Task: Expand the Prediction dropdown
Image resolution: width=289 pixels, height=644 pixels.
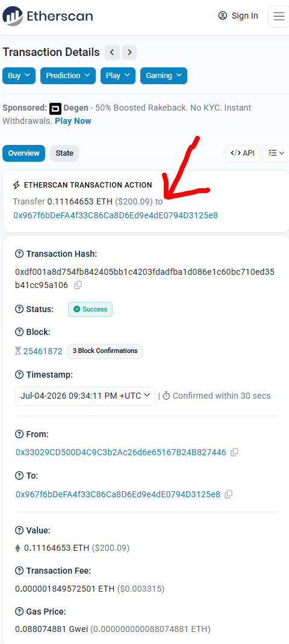Action: [68, 76]
